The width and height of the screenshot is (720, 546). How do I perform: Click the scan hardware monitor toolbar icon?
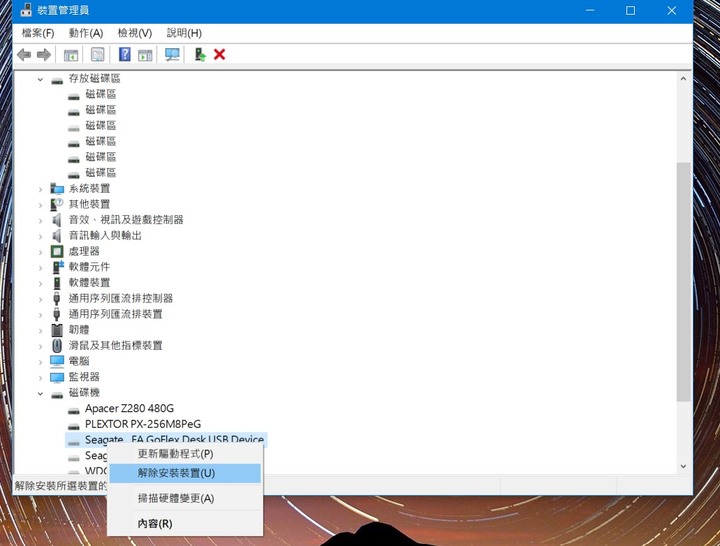click(x=172, y=55)
